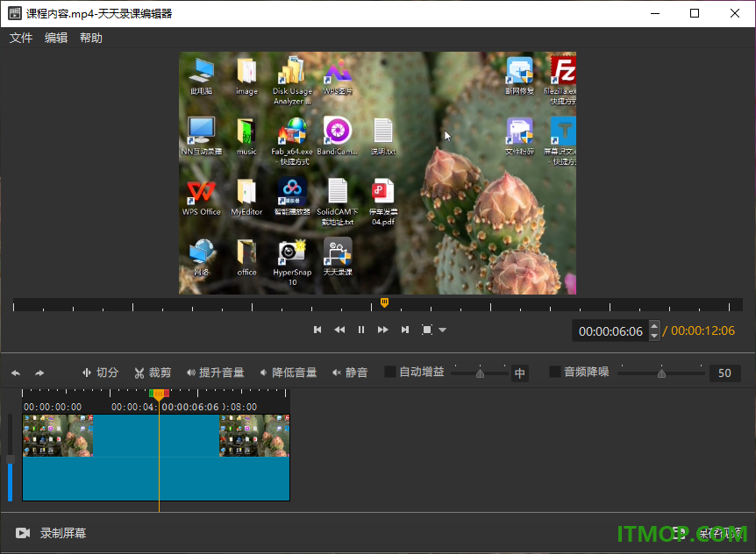
Task: Increase the current time with the up arrow
Action: click(654, 326)
